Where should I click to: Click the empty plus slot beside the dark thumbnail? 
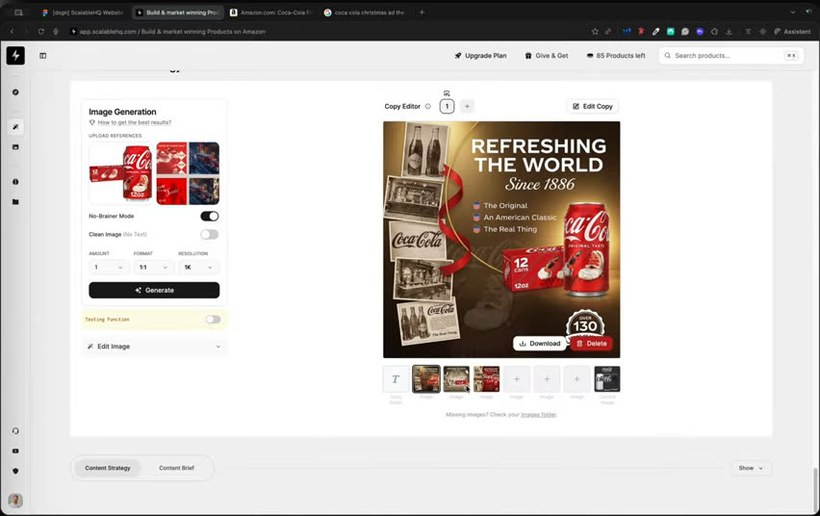pos(577,379)
